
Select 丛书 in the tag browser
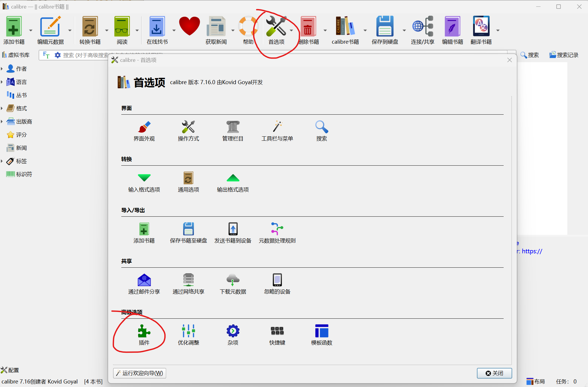[17, 95]
